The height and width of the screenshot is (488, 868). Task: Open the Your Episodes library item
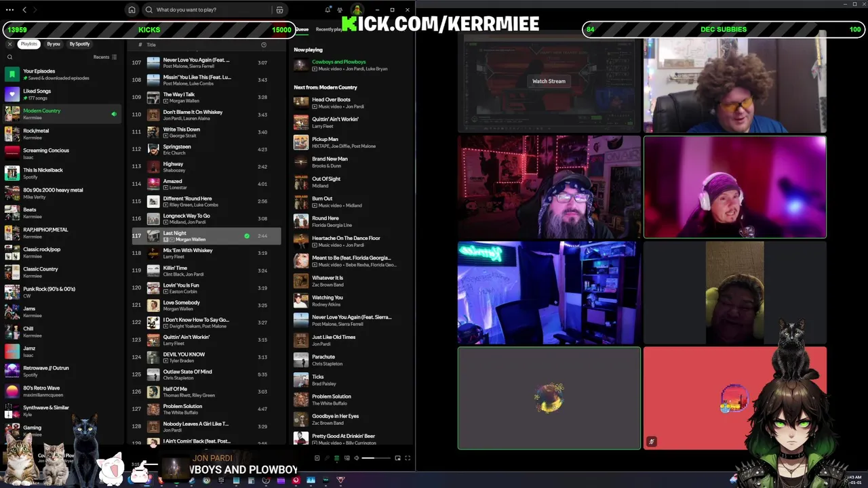pos(62,74)
